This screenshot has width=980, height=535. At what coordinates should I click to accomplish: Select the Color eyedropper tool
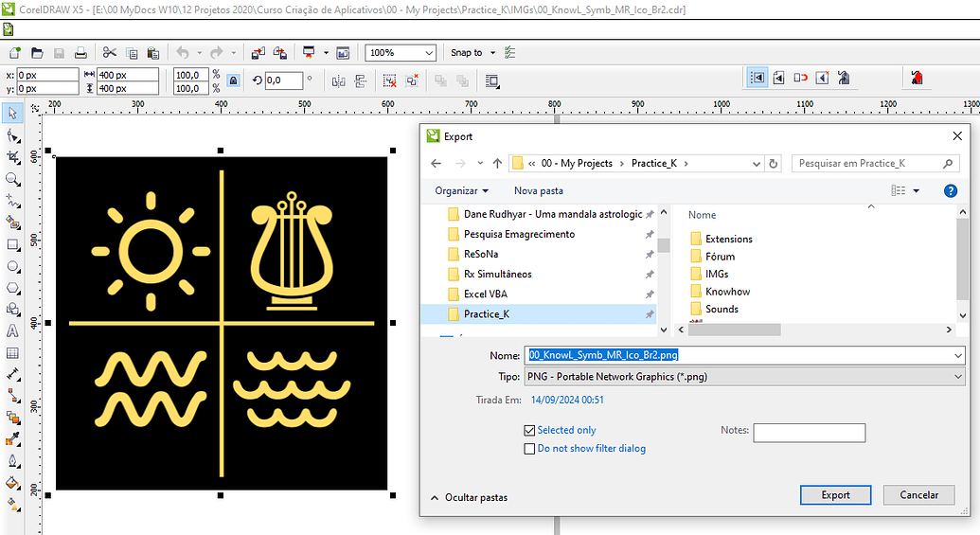[x=12, y=439]
